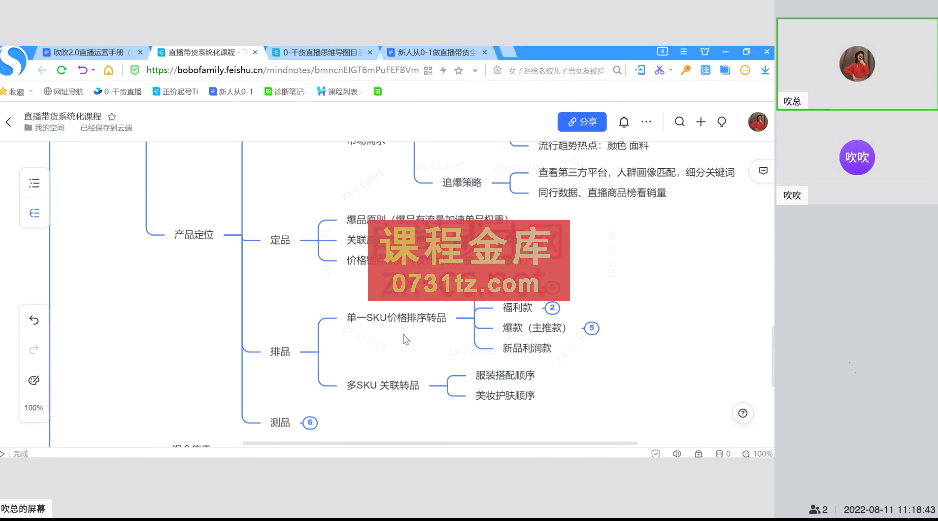The image size is (938, 521).
Task: Click the purple undo-restore page icon
Action: click(83, 71)
